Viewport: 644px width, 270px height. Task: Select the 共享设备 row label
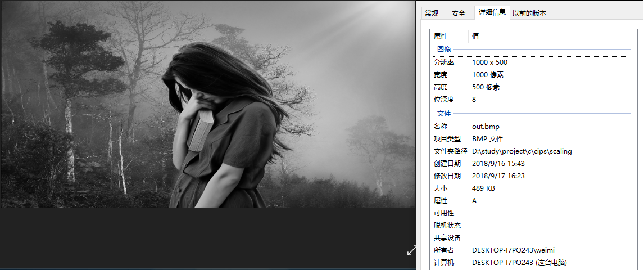point(447,237)
